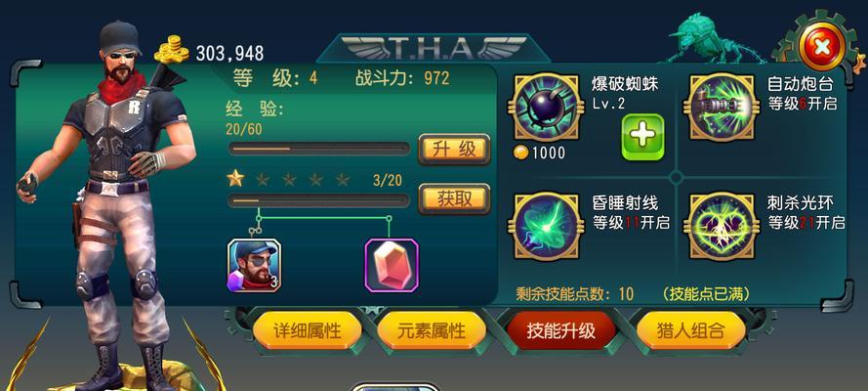The height and width of the screenshot is (391, 868).
Task: Close the hunter panel with red X
Action: (821, 47)
